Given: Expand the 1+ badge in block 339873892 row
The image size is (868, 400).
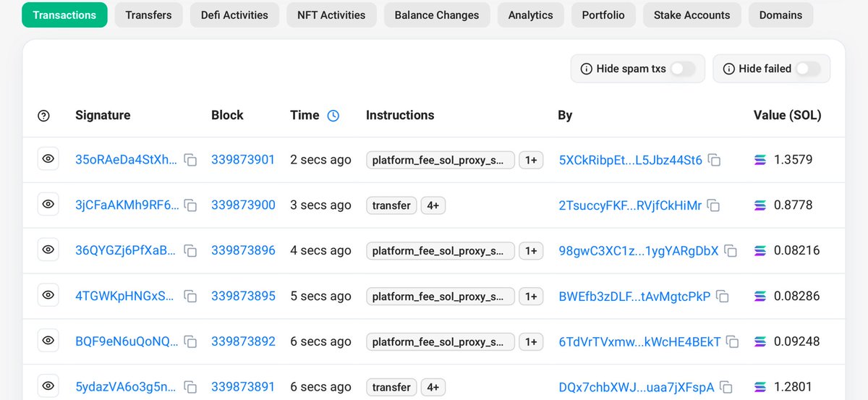Looking at the screenshot, I should pyautogui.click(x=531, y=341).
